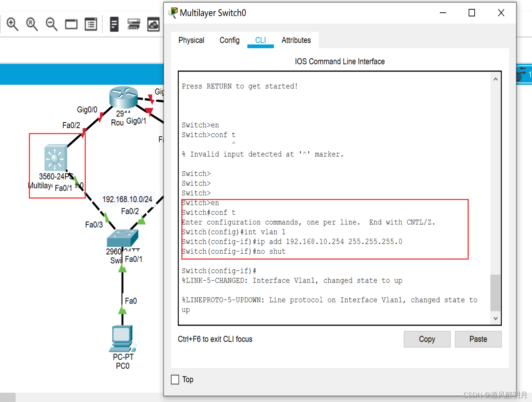This screenshot has width=532, height=402.
Task: Select the 3560-24PS multilayer switch device
Action: click(55, 158)
